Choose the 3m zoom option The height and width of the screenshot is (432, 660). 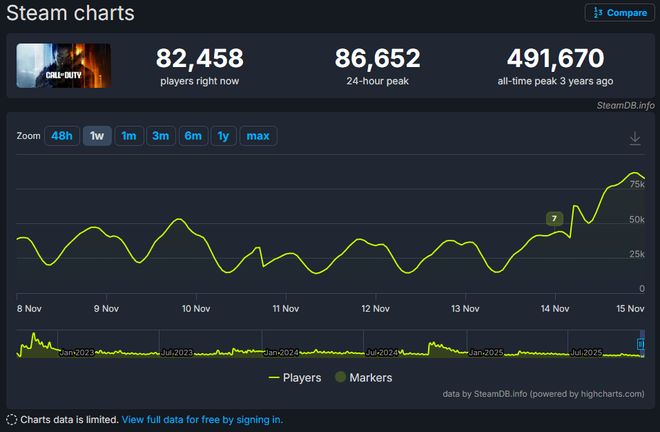[160, 136]
